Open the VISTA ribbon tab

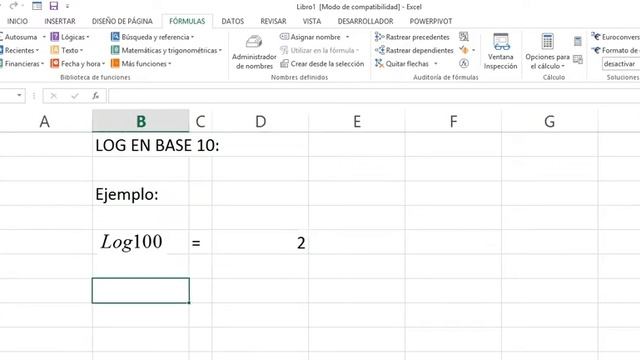tap(312, 21)
